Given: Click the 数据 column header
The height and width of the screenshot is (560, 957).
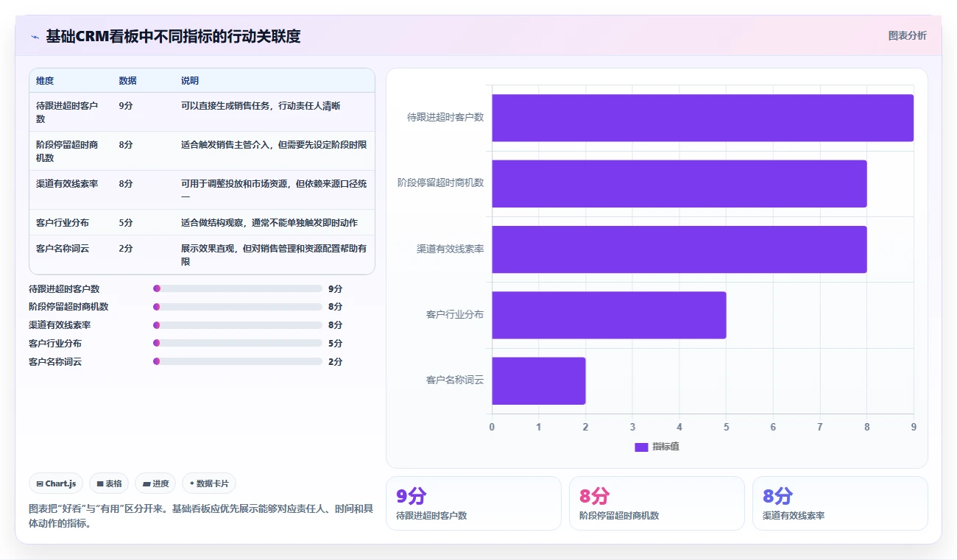Looking at the screenshot, I should (x=127, y=81).
